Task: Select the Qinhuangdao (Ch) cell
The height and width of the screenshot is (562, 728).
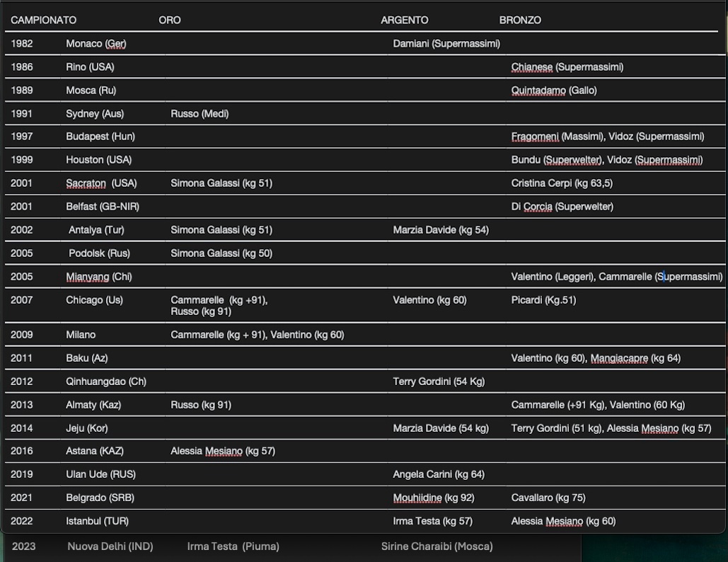Action: pyautogui.click(x=106, y=382)
